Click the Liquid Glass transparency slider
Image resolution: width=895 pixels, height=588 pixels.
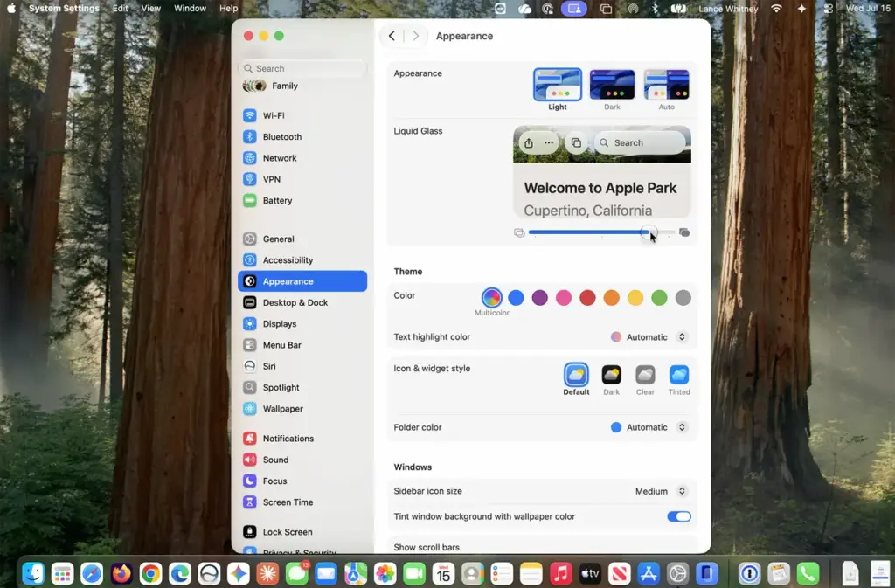tap(601, 232)
